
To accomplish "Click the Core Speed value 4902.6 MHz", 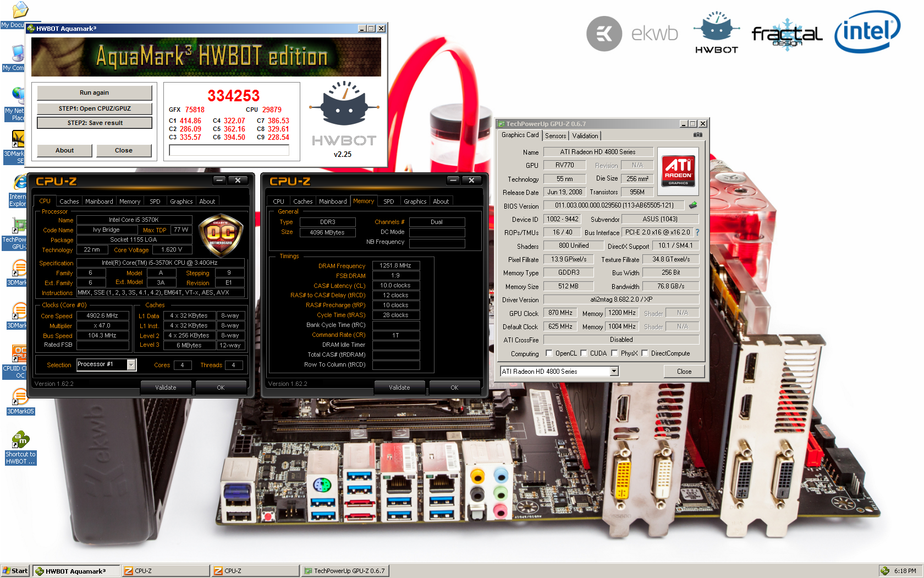I will point(102,315).
